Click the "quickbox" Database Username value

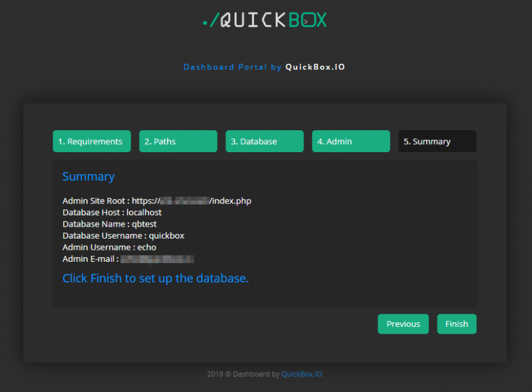click(166, 235)
